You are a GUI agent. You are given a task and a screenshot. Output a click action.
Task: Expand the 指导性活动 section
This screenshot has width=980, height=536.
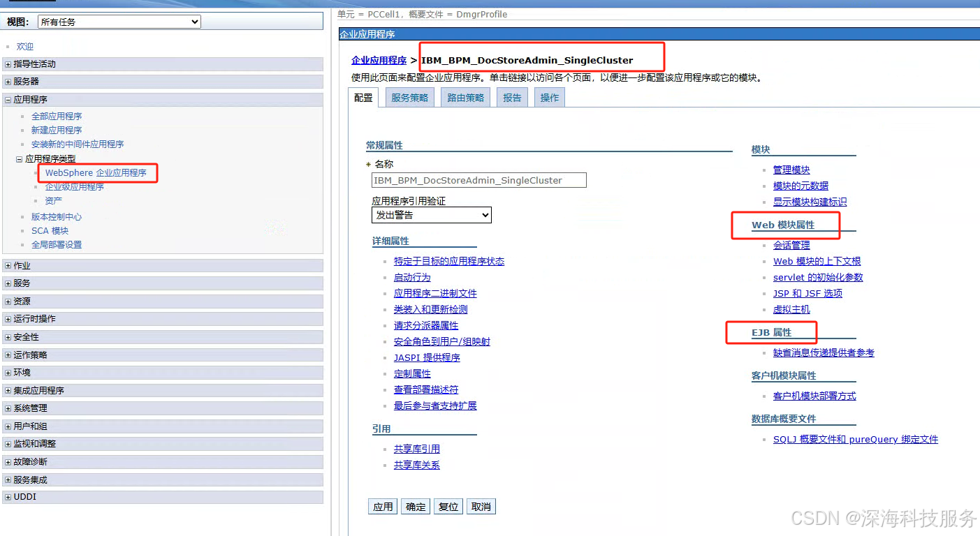coord(8,64)
